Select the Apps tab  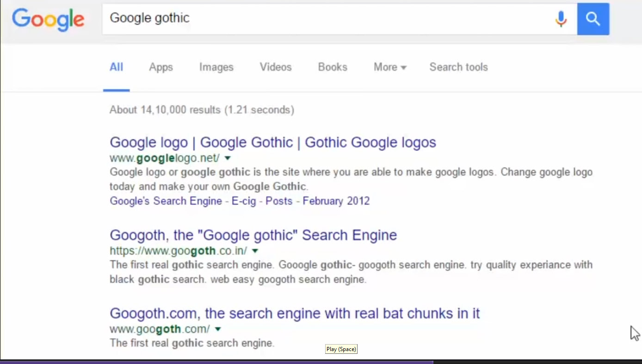pos(161,67)
